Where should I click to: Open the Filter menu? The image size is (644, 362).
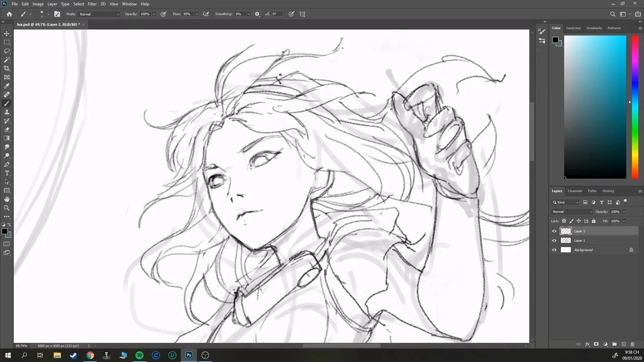click(92, 4)
